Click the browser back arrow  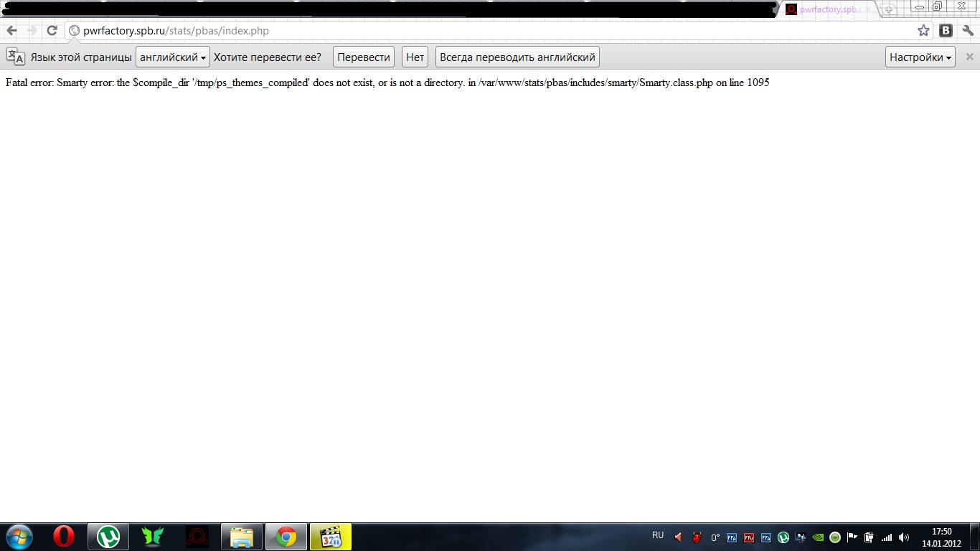point(11,31)
